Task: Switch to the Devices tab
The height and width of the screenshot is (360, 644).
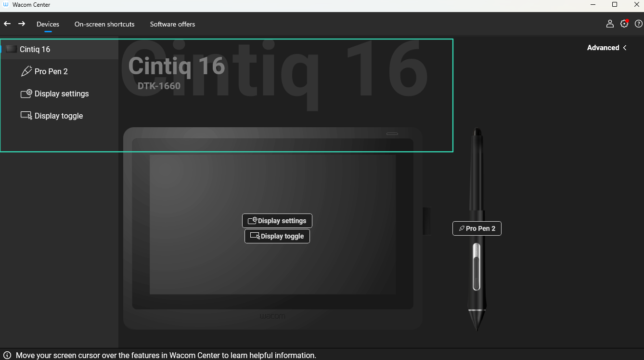Action: point(48,24)
